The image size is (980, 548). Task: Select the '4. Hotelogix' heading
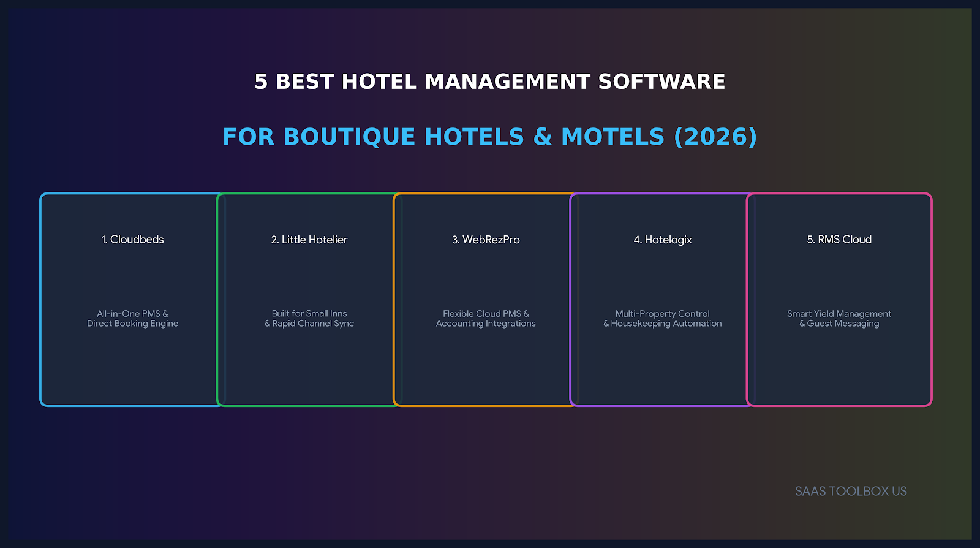[x=663, y=240]
